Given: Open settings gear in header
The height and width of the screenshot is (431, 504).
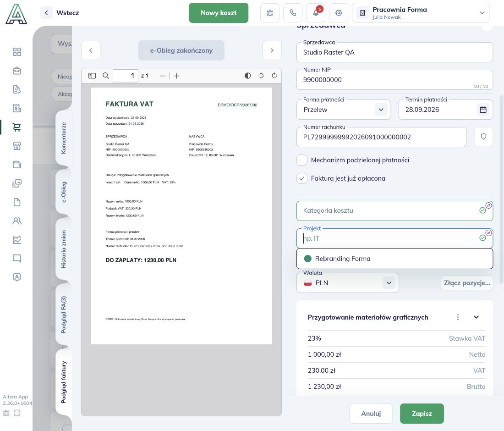Looking at the screenshot, I should point(339,13).
